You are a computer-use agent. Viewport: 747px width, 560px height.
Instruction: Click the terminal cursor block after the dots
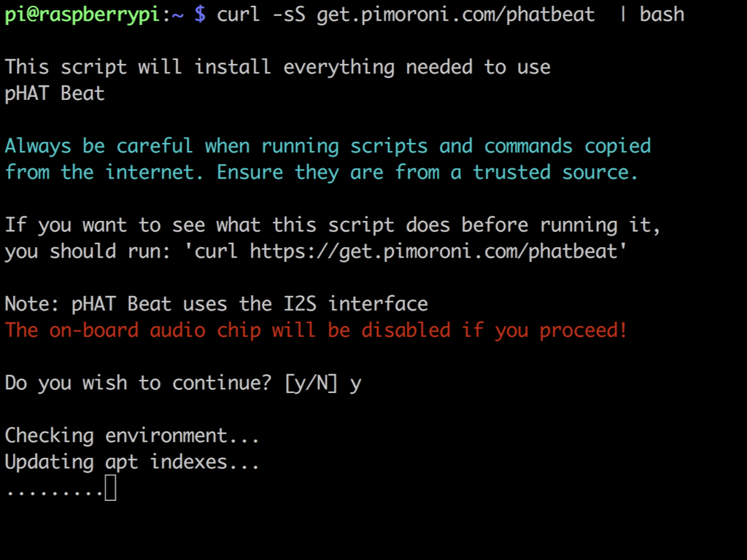[x=111, y=488]
